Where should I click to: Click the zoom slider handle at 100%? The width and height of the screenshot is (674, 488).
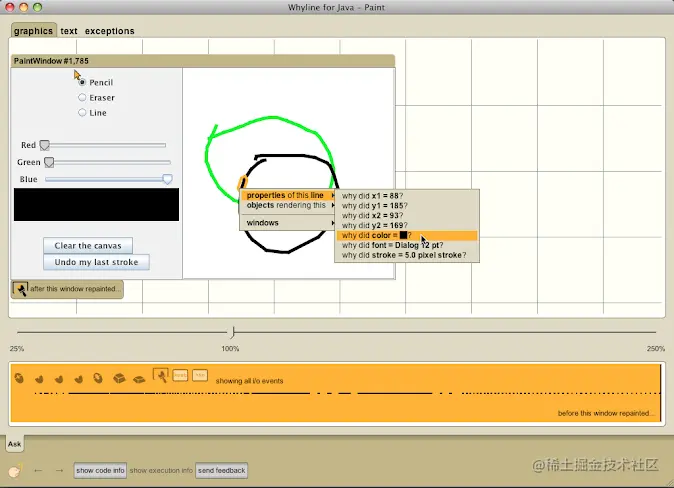click(233, 332)
